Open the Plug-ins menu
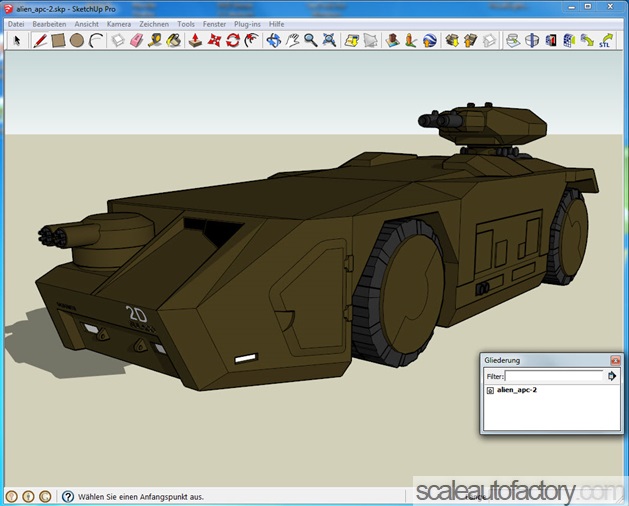The width and height of the screenshot is (629, 506). (247, 24)
